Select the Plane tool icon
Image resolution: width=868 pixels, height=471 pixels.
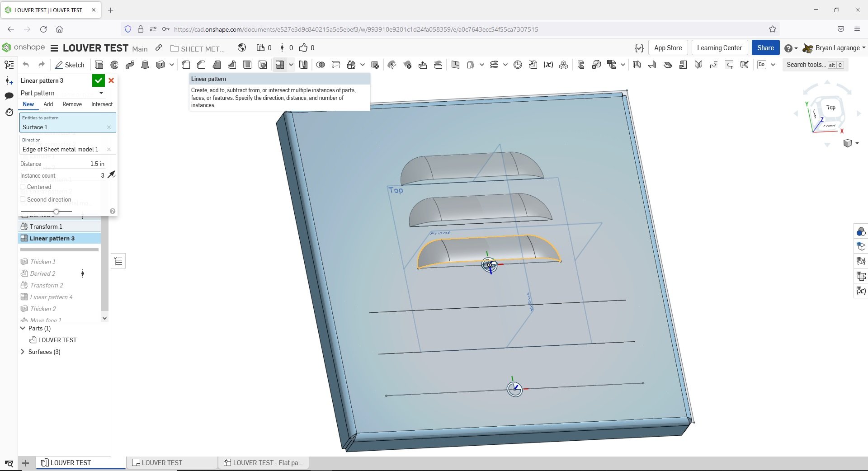pos(455,65)
